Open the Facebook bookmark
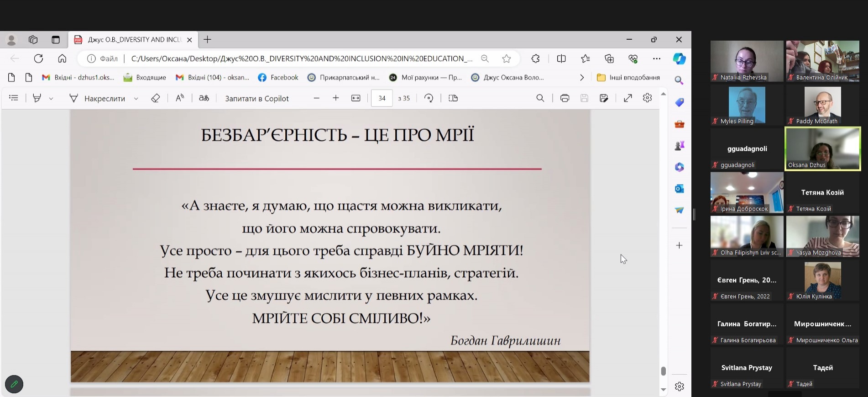Viewport: 868px width, 397px height. [278, 78]
